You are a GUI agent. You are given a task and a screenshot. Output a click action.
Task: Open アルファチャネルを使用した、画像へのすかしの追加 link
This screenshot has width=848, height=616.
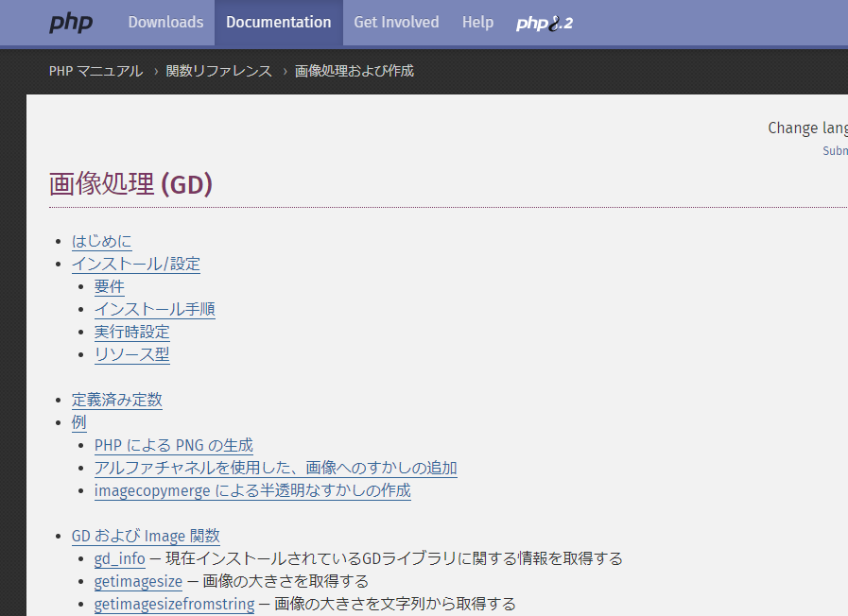[276, 468]
